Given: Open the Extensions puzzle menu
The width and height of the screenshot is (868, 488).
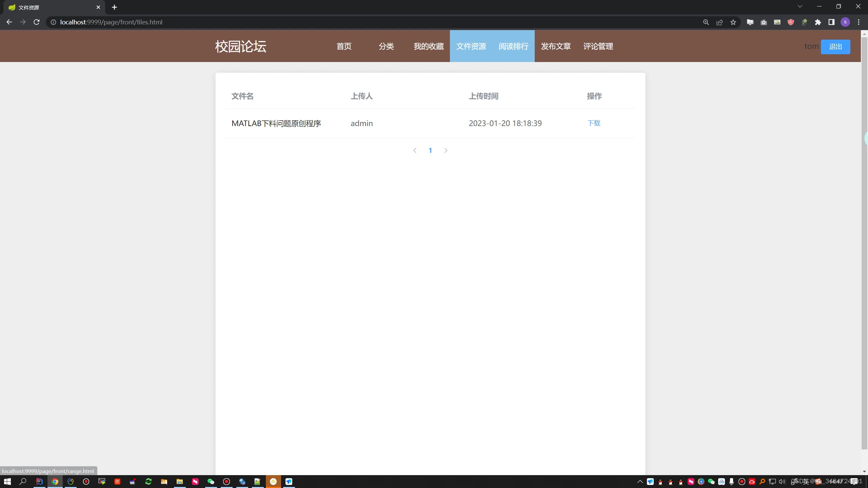Looking at the screenshot, I should [818, 22].
